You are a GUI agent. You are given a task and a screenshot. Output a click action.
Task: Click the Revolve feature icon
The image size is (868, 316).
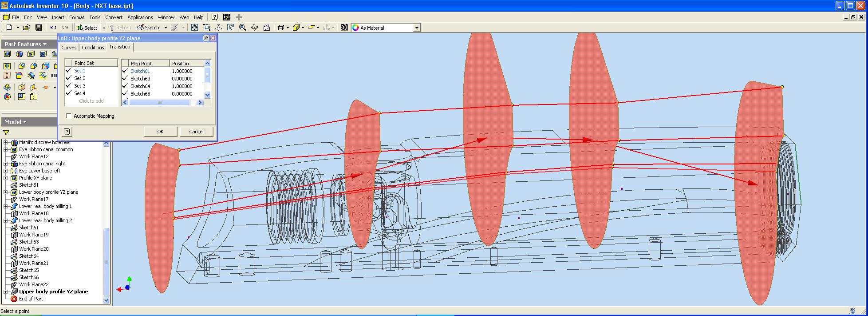click(x=19, y=54)
